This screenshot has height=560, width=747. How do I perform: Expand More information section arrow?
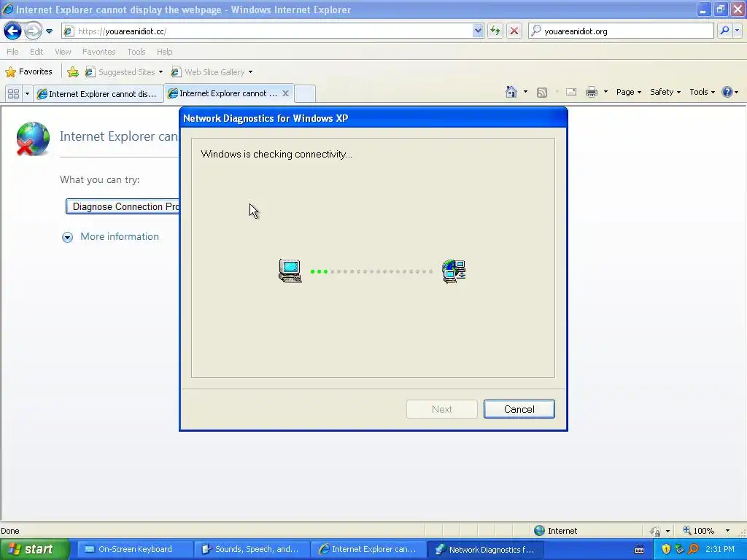pyautogui.click(x=67, y=237)
